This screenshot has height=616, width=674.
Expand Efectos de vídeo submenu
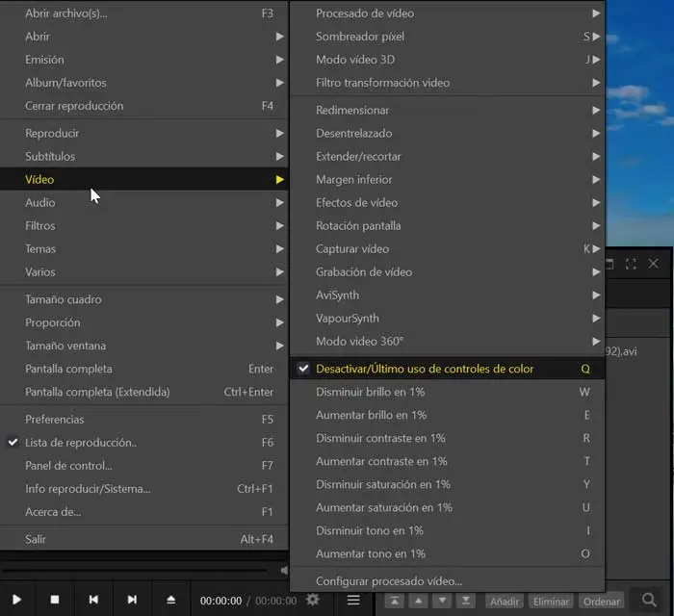pyautogui.click(x=448, y=203)
